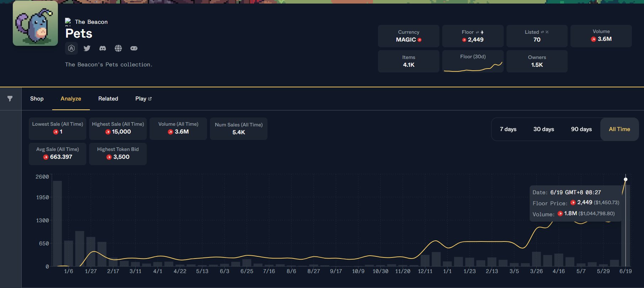
Task: Click the Highest Sale 15,000 card
Action: coord(118,129)
